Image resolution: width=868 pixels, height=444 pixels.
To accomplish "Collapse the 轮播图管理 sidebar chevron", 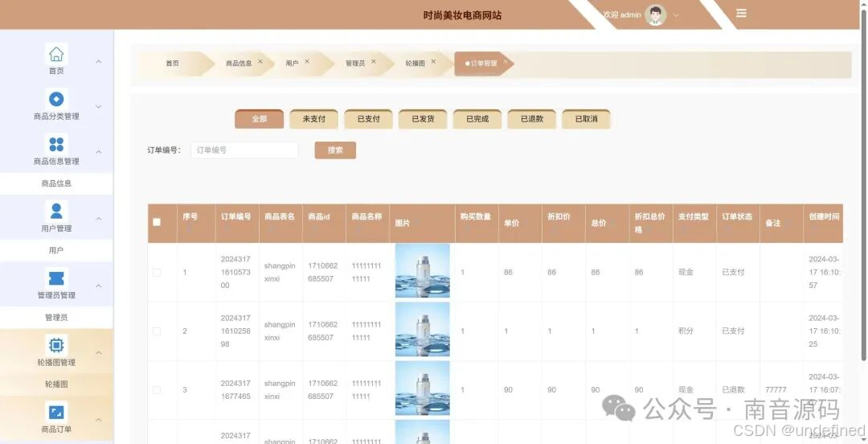I will click(x=99, y=352).
